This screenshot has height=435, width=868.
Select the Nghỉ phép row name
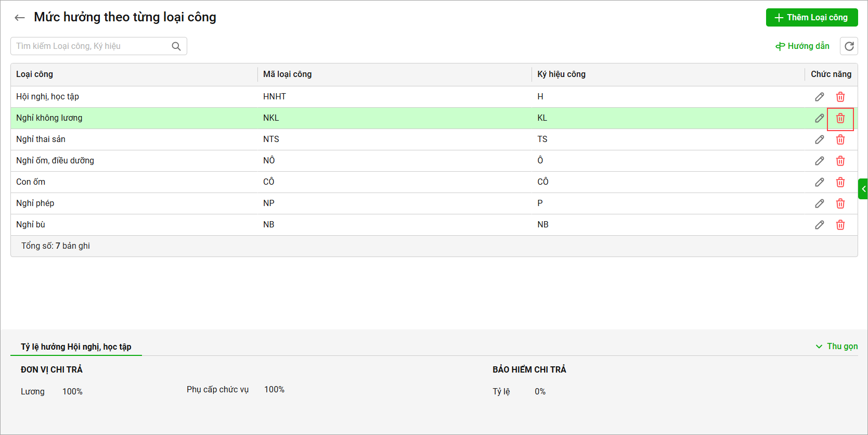pos(35,203)
